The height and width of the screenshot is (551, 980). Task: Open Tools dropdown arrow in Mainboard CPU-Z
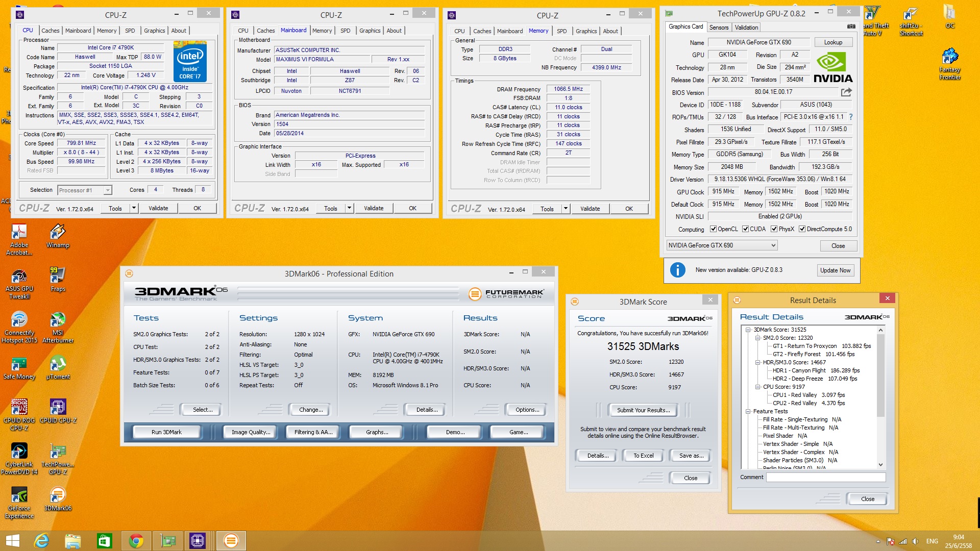[x=349, y=208]
